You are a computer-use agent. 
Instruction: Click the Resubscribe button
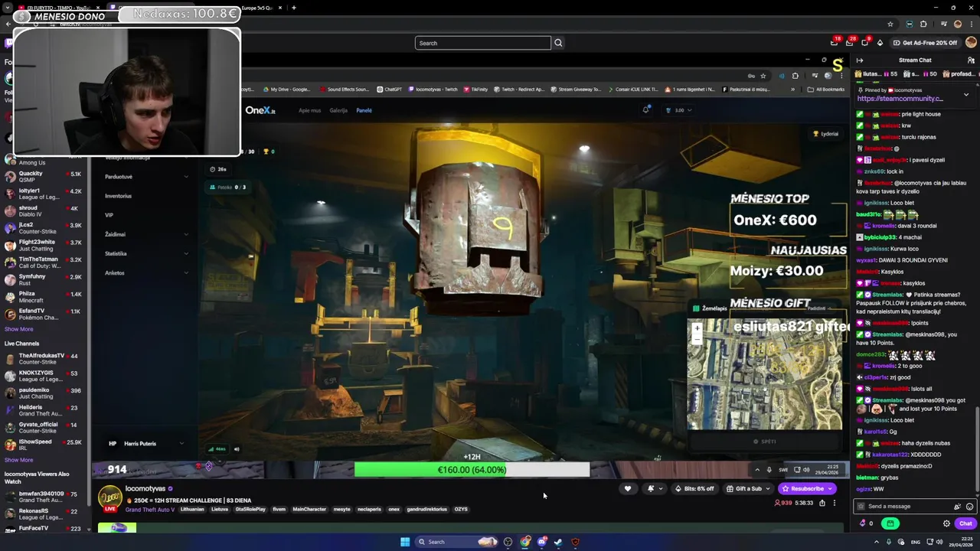[807, 489]
